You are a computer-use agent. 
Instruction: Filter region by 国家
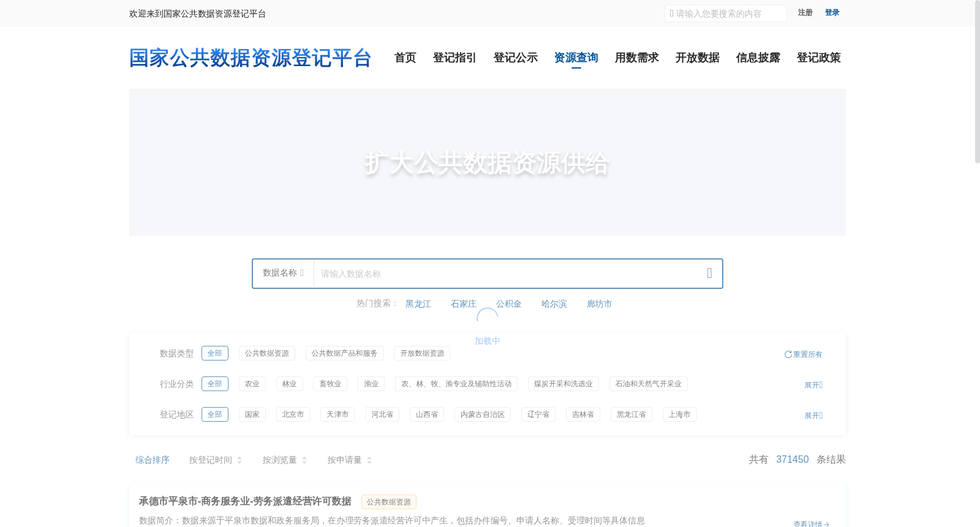[x=252, y=414]
